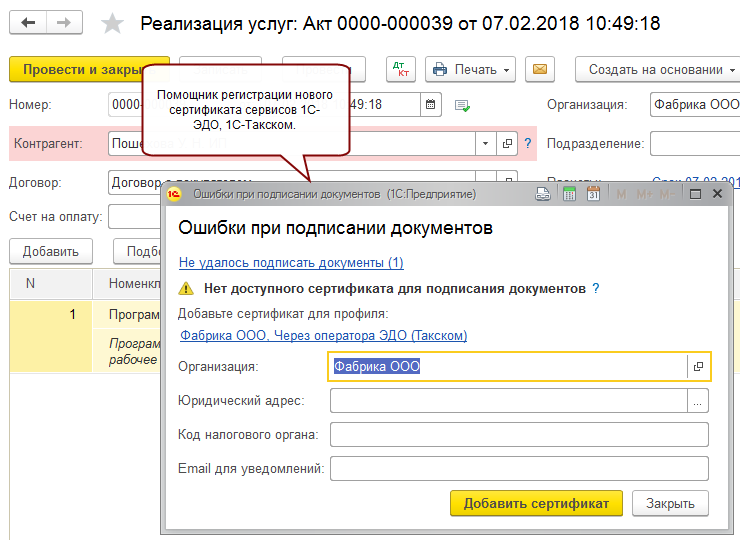This screenshot has width=740, height=540.
Task: Open Организация record icon in dialog field
Action: [x=698, y=366]
